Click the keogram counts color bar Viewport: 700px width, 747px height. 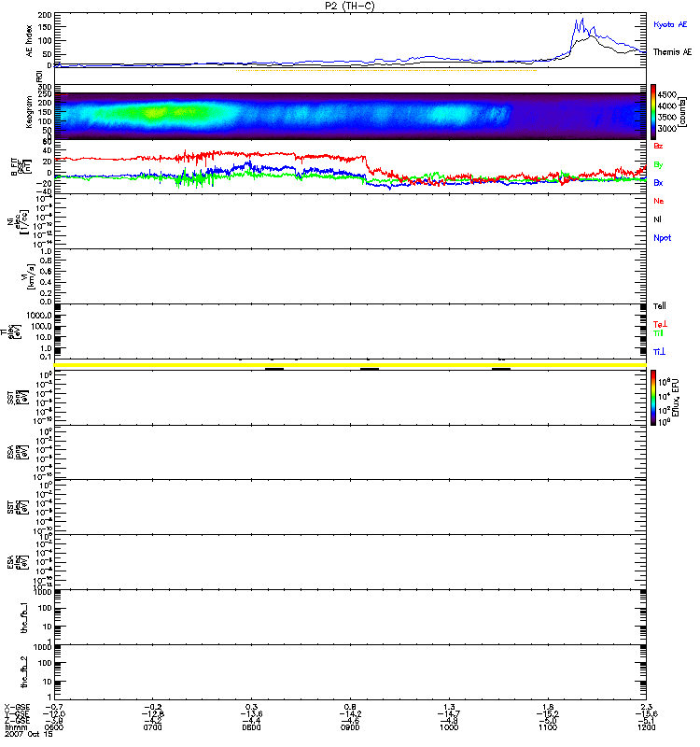pos(653,112)
